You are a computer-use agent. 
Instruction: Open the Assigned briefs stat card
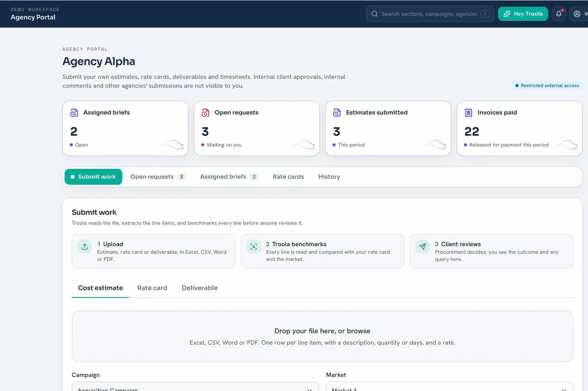(x=125, y=128)
